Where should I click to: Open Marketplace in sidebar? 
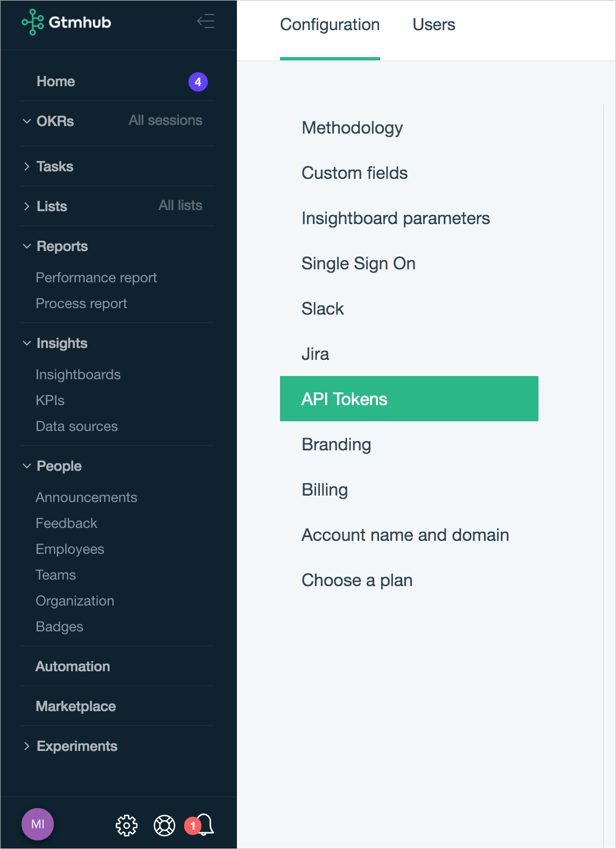tap(76, 706)
